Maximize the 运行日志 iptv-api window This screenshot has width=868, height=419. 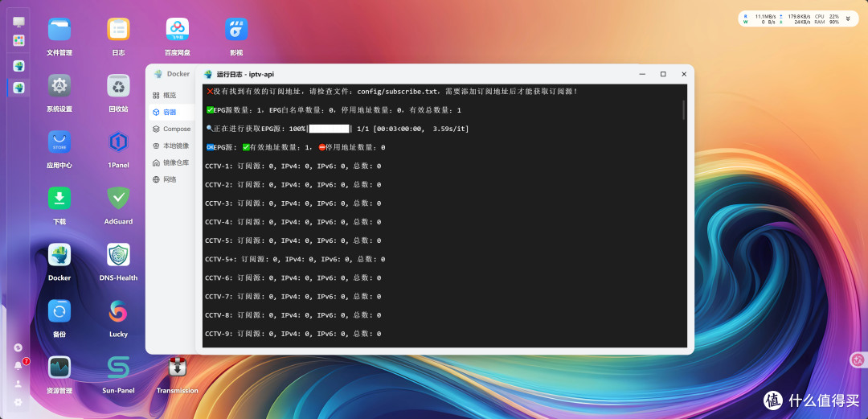click(663, 74)
